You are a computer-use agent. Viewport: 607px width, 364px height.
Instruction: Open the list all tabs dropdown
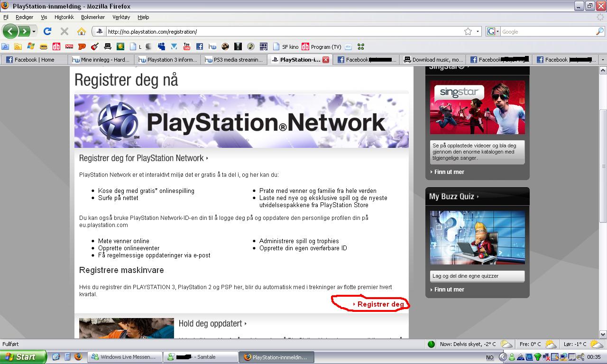[x=603, y=60]
